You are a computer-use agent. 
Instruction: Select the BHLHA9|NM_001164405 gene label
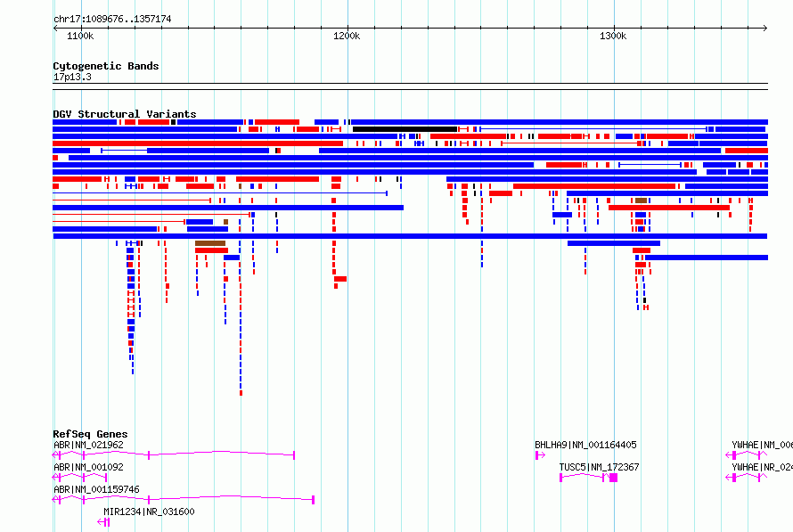click(585, 445)
